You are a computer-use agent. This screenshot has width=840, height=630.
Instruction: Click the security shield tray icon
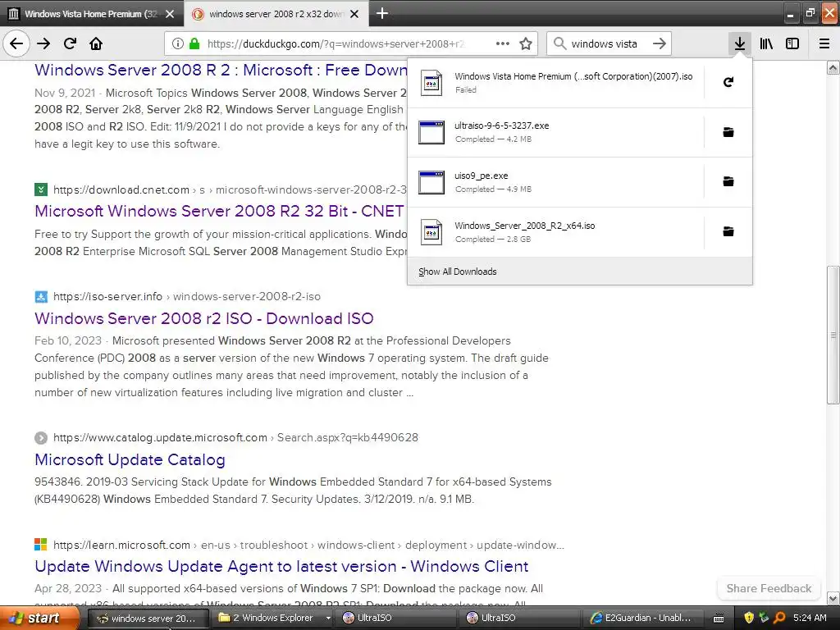pos(748,619)
